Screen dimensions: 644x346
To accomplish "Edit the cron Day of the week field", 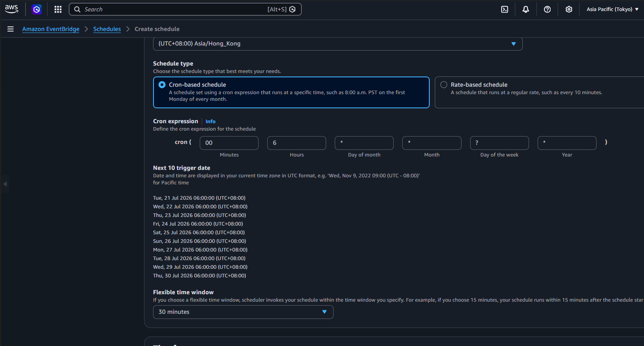I will 500,143.
